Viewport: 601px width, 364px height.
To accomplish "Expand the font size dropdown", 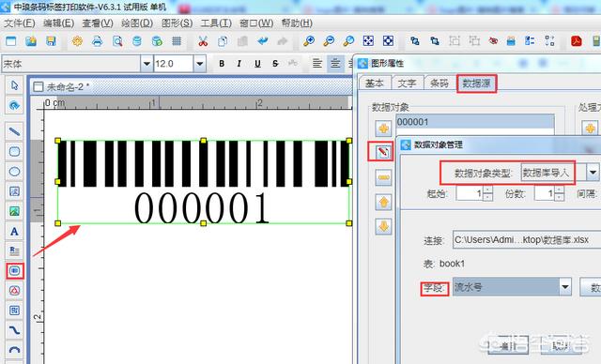I will 200,64.
